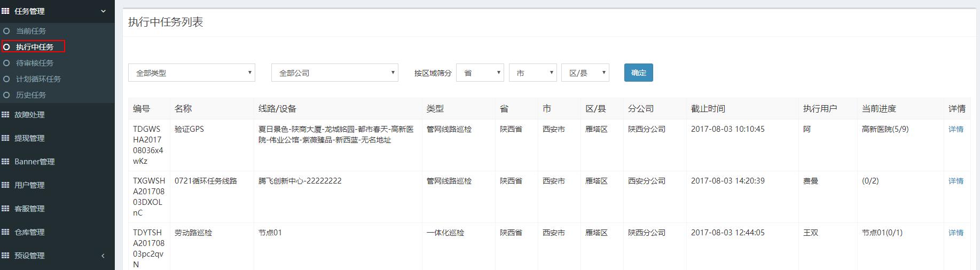Click the grid icon beside 任务管理
Image resolution: width=980 pixels, height=270 pixels.
pyautogui.click(x=5, y=11)
